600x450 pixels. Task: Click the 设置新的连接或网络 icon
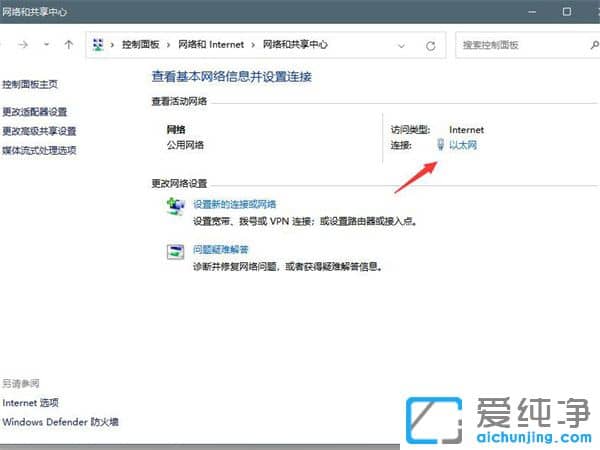pos(176,207)
